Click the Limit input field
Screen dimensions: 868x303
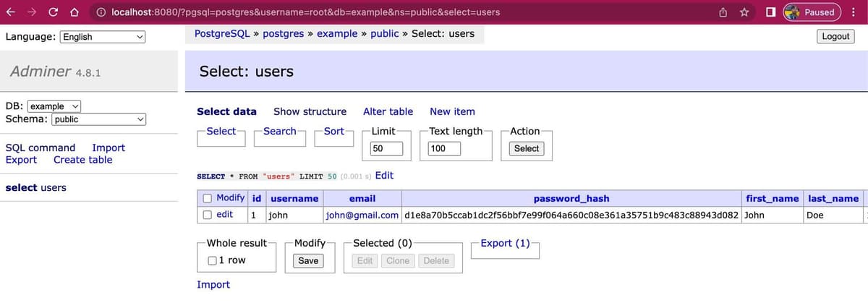pos(386,148)
